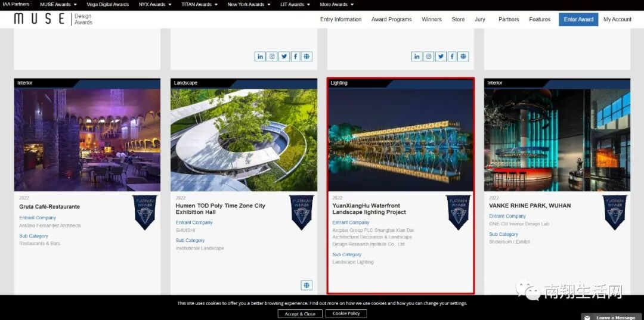Open globe icon on Humen TOD card
Image resolution: width=644 pixels, height=320 pixels.
tap(306, 285)
